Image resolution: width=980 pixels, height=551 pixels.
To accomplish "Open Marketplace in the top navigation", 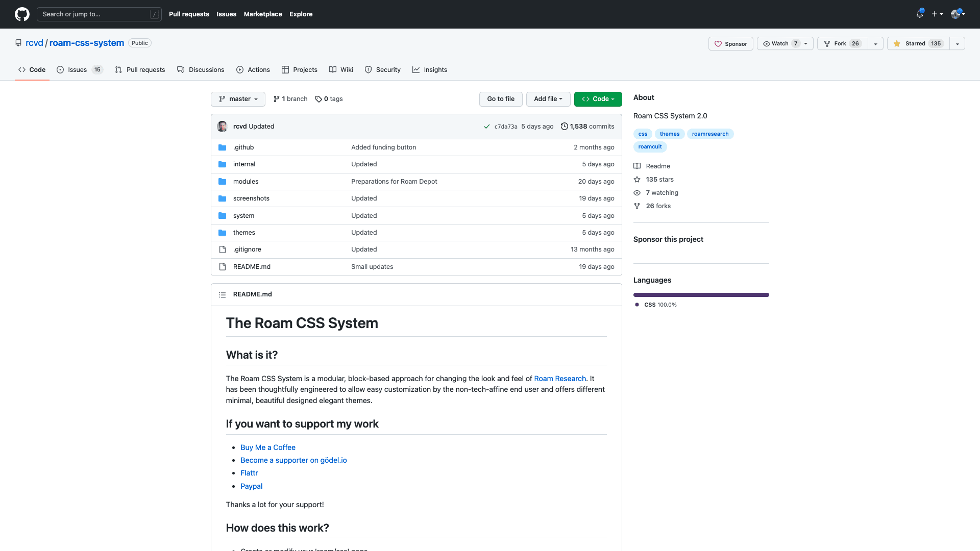I will (263, 14).
